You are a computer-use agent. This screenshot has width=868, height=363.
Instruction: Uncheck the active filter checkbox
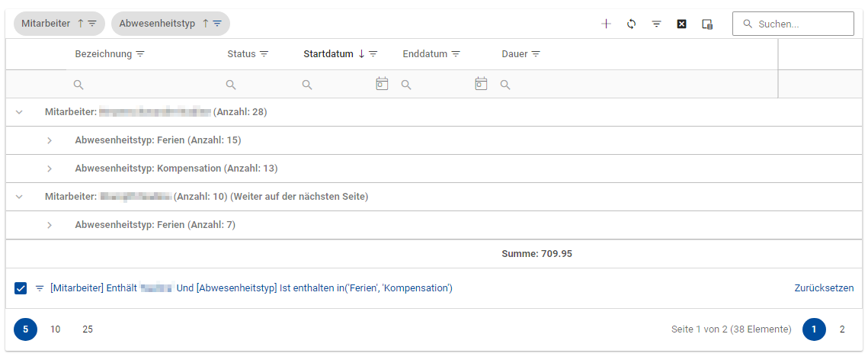point(21,288)
